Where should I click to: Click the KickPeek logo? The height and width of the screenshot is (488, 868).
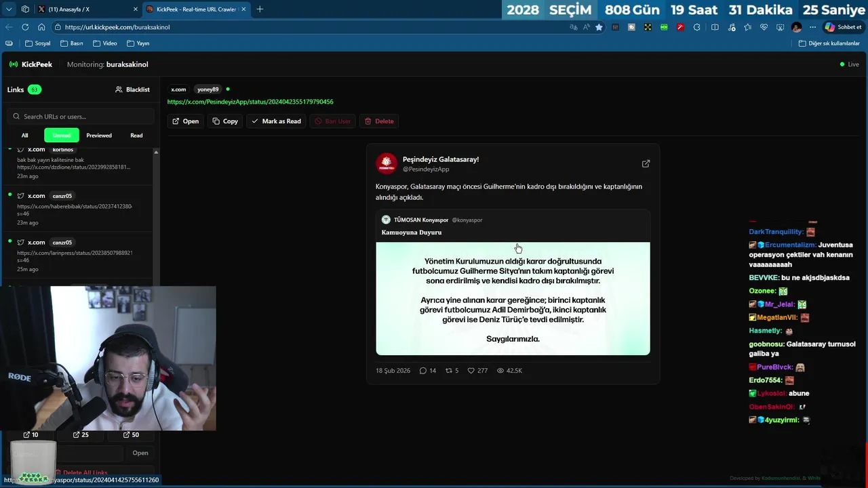(x=31, y=64)
